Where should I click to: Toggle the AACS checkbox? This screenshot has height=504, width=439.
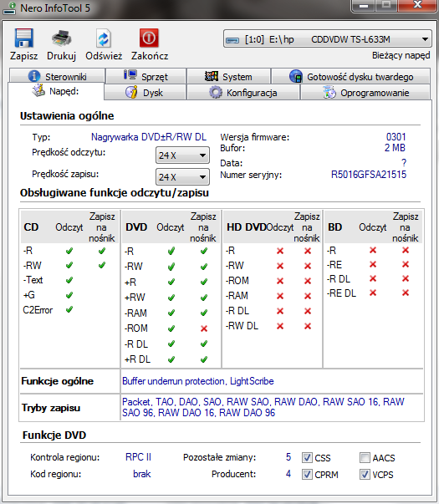tap(365, 457)
